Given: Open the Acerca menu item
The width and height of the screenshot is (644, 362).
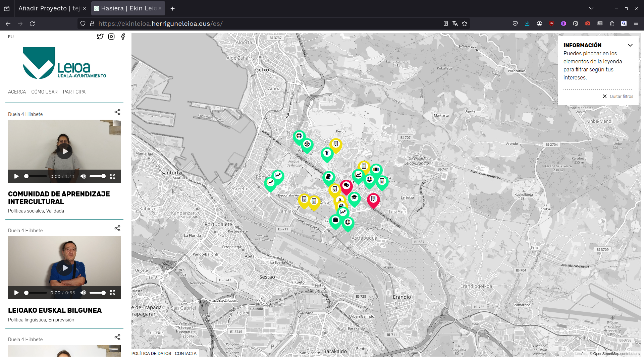Looking at the screenshot, I should coord(17,92).
